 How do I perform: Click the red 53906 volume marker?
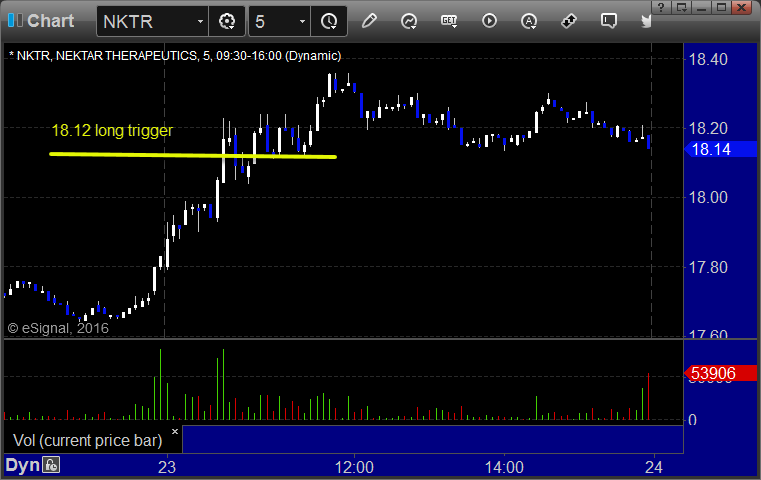tap(720, 373)
